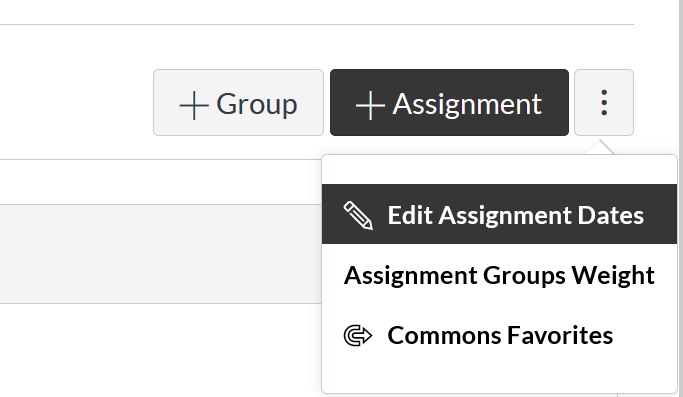Open Commons Favorites menu item
The image size is (683, 397).
pos(500,335)
